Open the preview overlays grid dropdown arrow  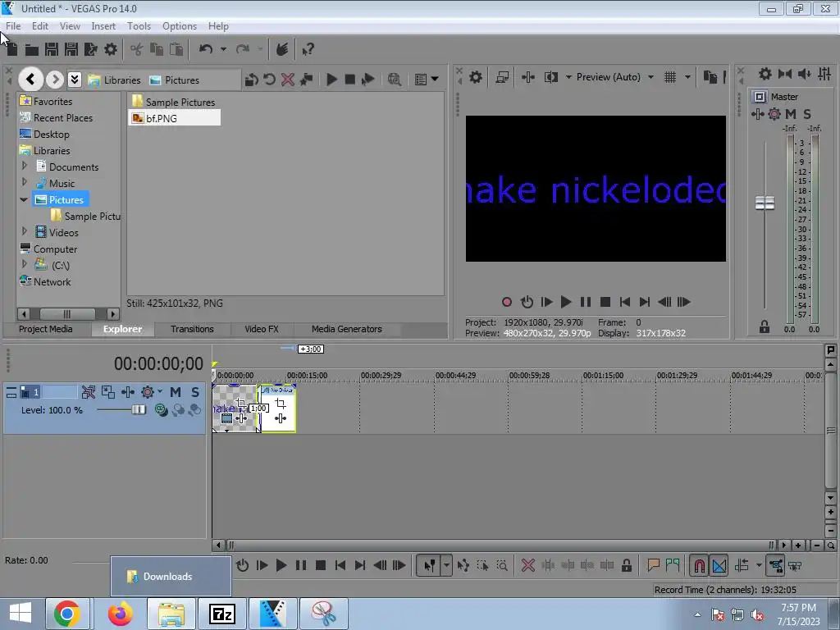coord(688,77)
